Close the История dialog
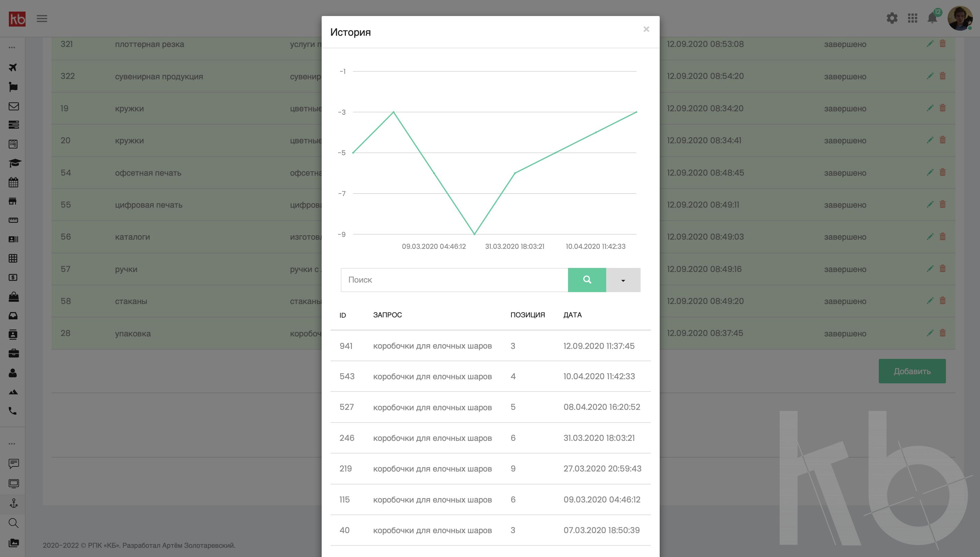The width and height of the screenshot is (980, 557). [x=646, y=29]
